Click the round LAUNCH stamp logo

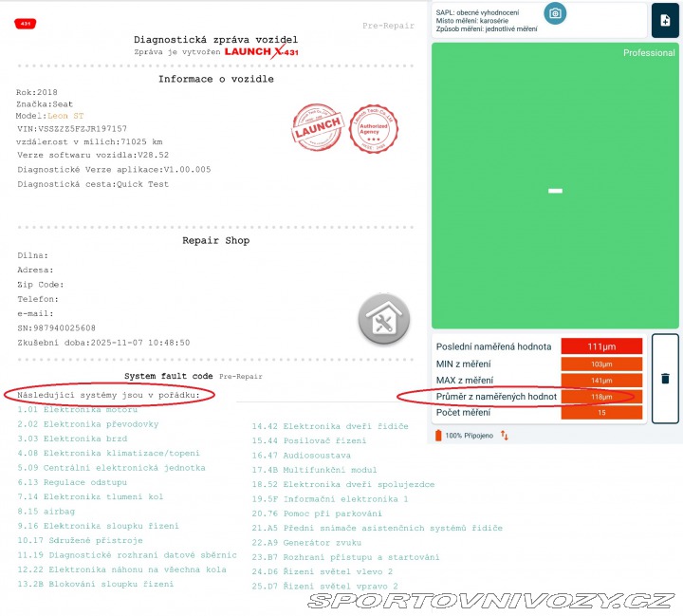pyautogui.click(x=317, y=128)
